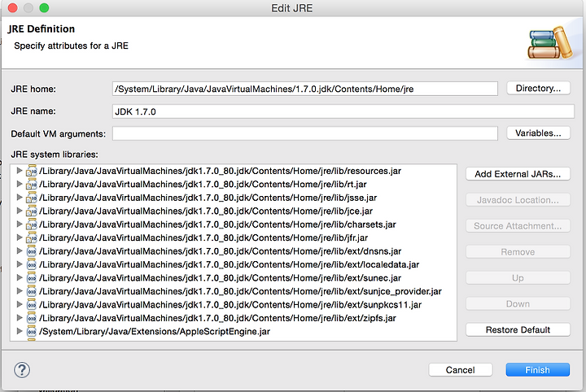Click the jar icon beside localedata.jar
Viewport: 586px width, 392px height.
(32, 264)
